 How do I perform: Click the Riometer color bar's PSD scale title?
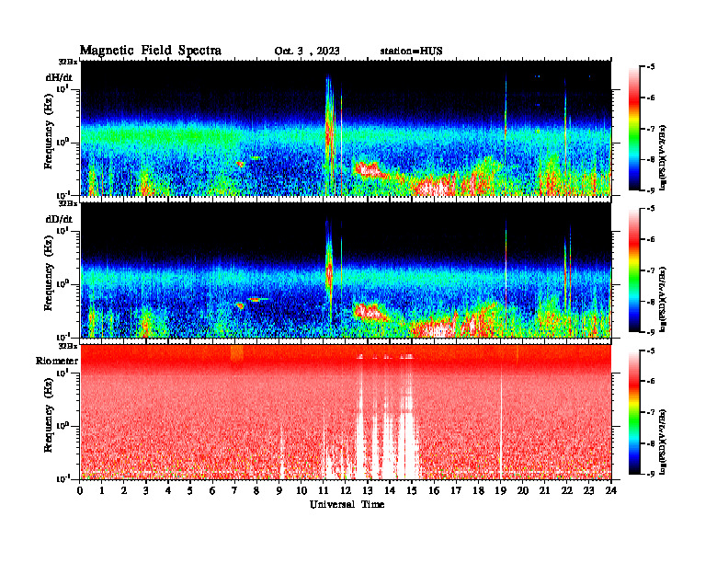pyautogui.click(x=663, y=441)
